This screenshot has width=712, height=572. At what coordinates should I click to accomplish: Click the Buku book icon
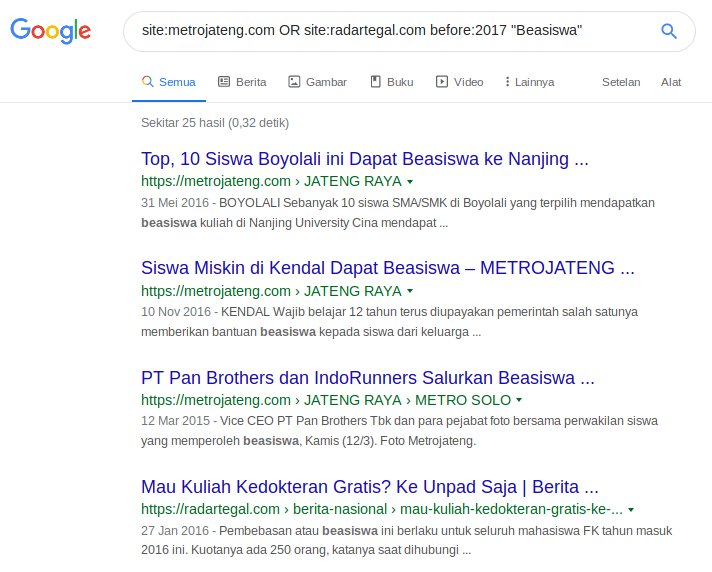376,82
